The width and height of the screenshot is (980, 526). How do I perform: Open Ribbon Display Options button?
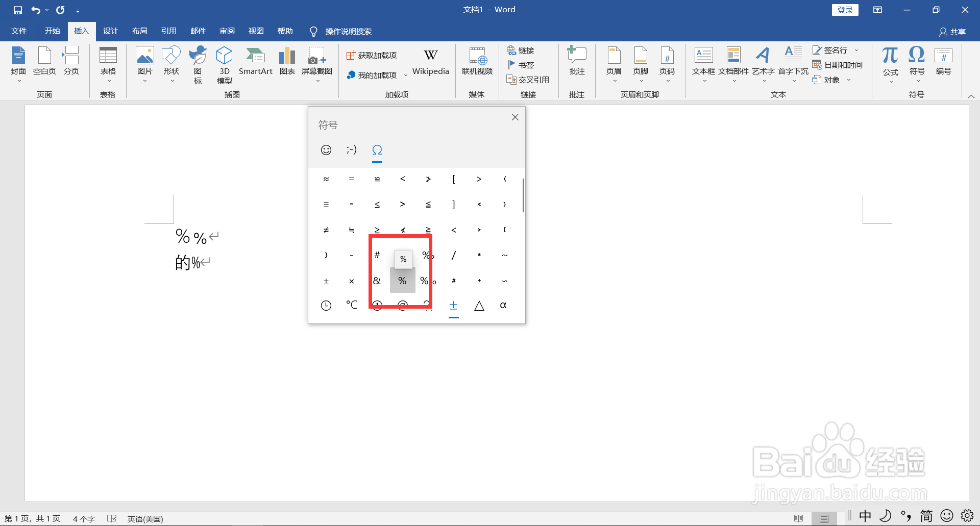point(877,10)
